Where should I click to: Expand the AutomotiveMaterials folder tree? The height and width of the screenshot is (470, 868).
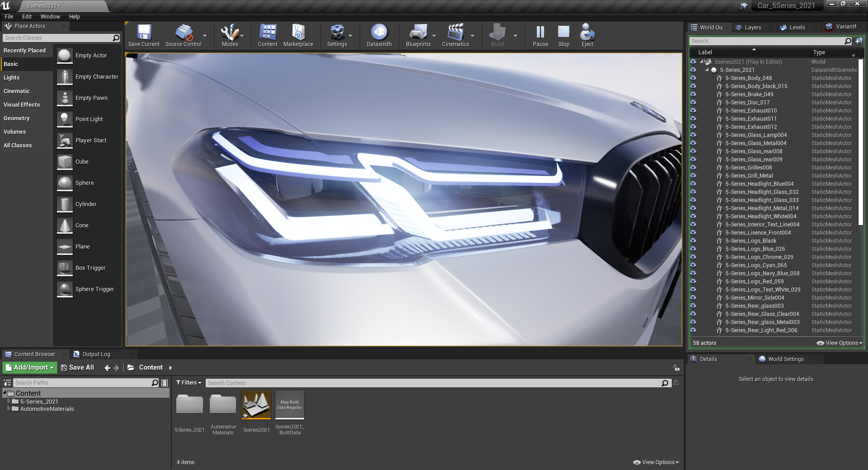click(9, 408)
